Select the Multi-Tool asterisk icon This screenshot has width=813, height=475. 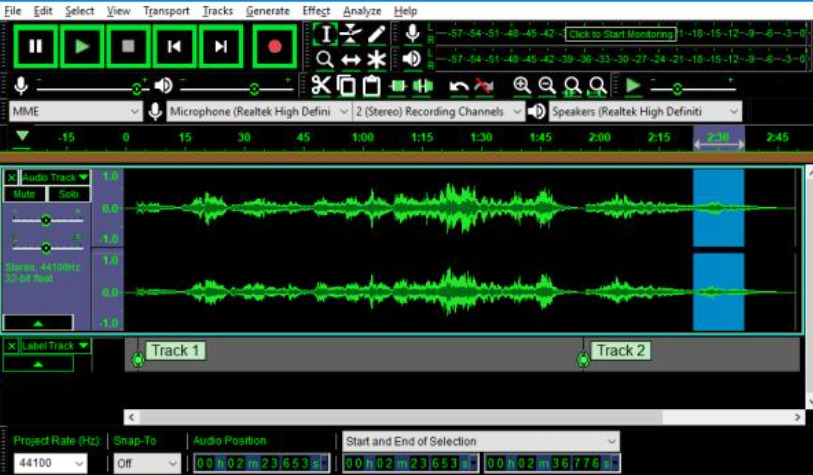[376, 60]
